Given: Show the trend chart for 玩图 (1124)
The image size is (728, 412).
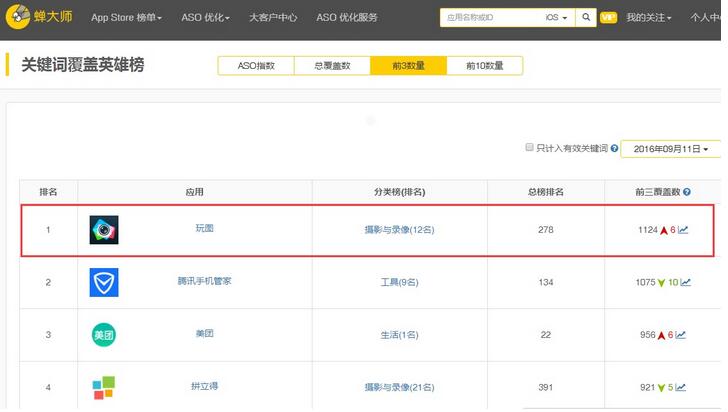Looking at the screenshot, I should 683,229.
